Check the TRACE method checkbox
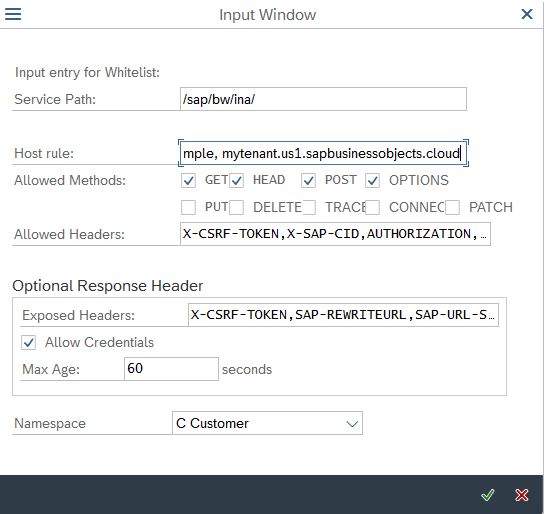Screen dimensions: 545x514 308,207
